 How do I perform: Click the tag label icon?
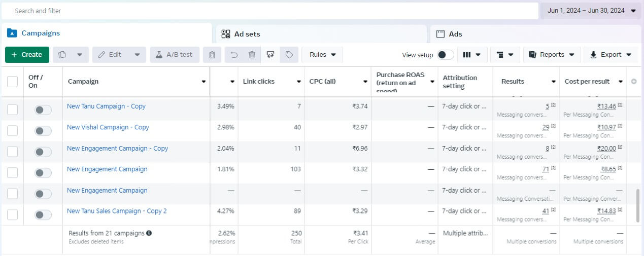289,55
